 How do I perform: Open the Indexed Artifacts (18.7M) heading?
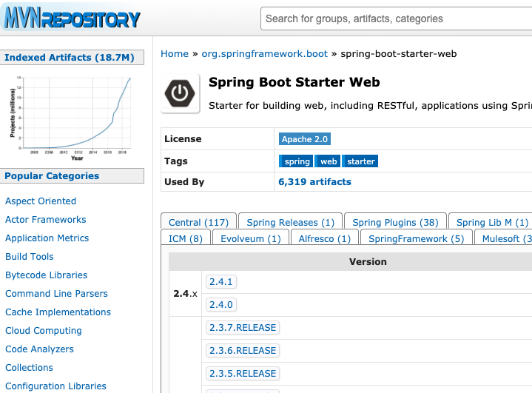coord(70,57)
